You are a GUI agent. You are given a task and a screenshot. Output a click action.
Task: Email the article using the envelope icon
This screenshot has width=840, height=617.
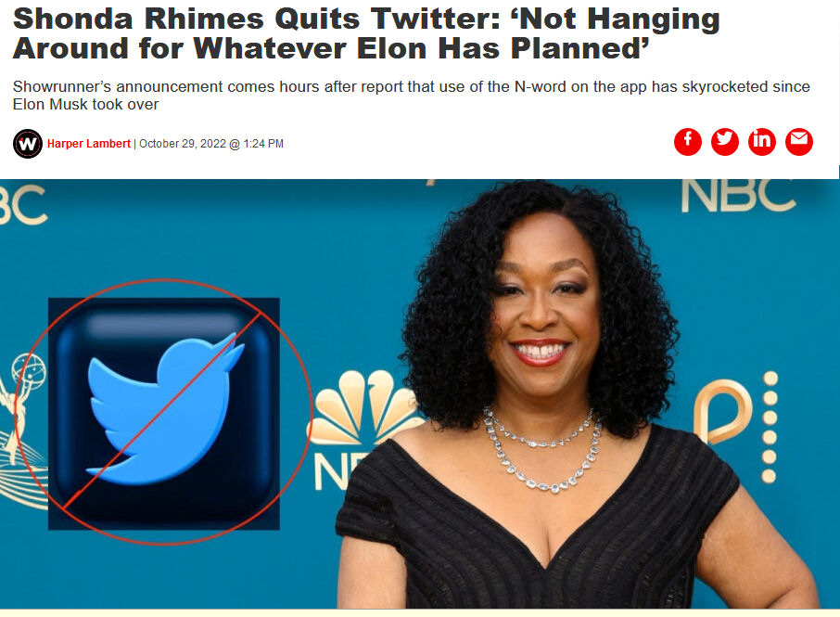(x=799, y=142)
